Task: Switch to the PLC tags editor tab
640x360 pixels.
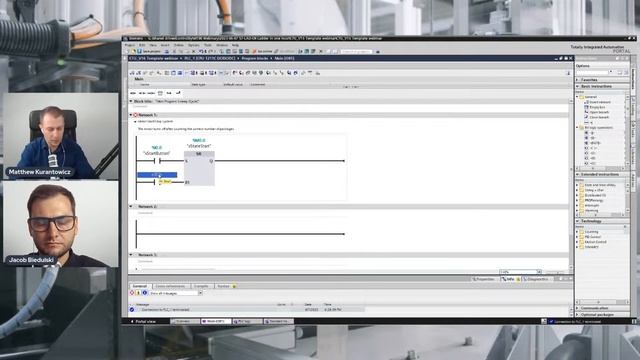Action: pos(247,322)
